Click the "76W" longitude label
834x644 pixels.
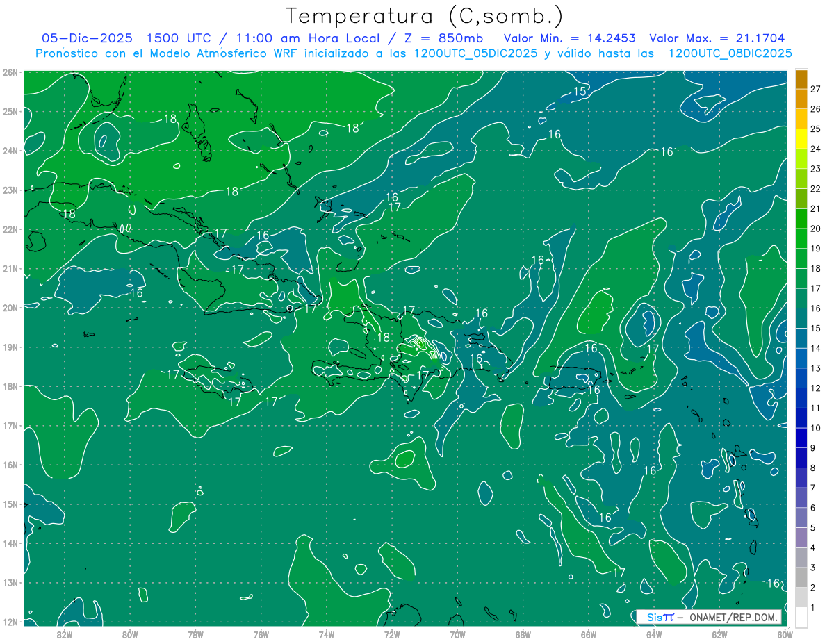click(x=261, y=634)
